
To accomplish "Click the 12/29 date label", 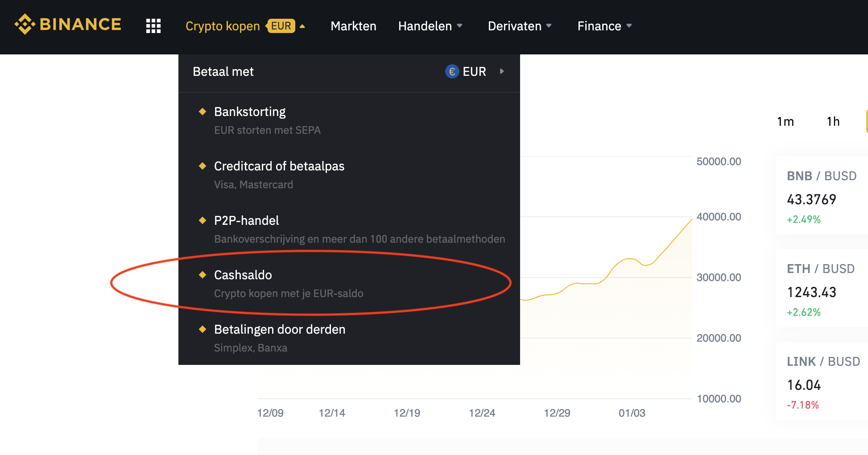I will [557, 413].
